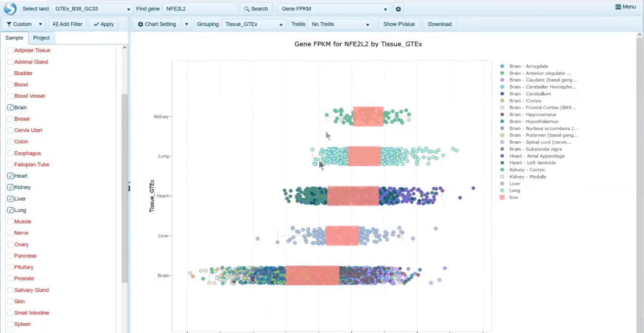Viewport: 644px width, 333px height.
Task: Switch to the Project tab
Action: (x=42, y=38)
